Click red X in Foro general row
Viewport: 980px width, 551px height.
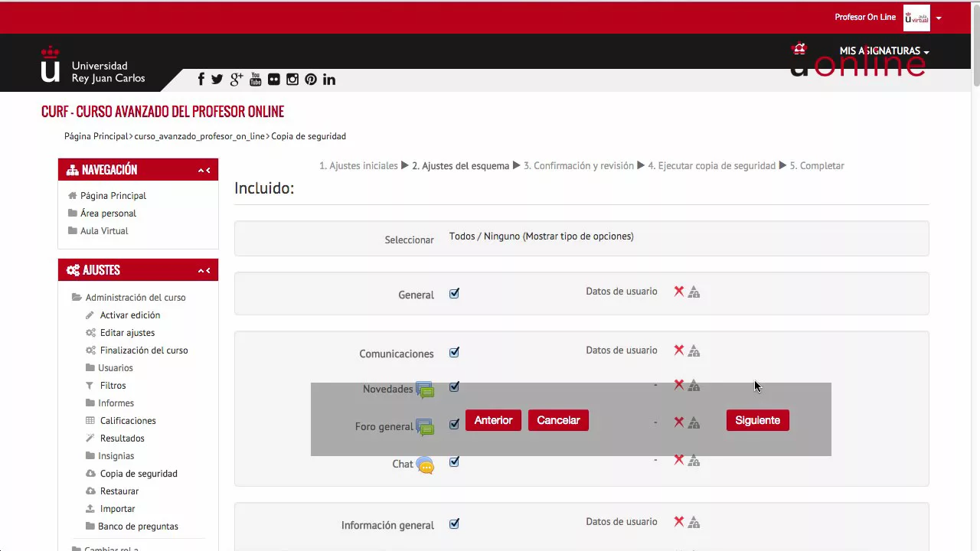pos(678,422)
